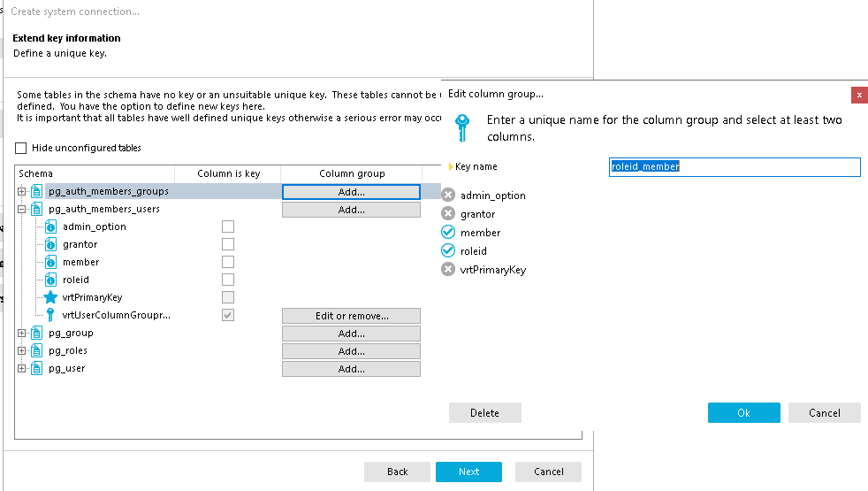
Task: Click the pg_auth_members_groups table icon
Action: [x=36, y=191]
